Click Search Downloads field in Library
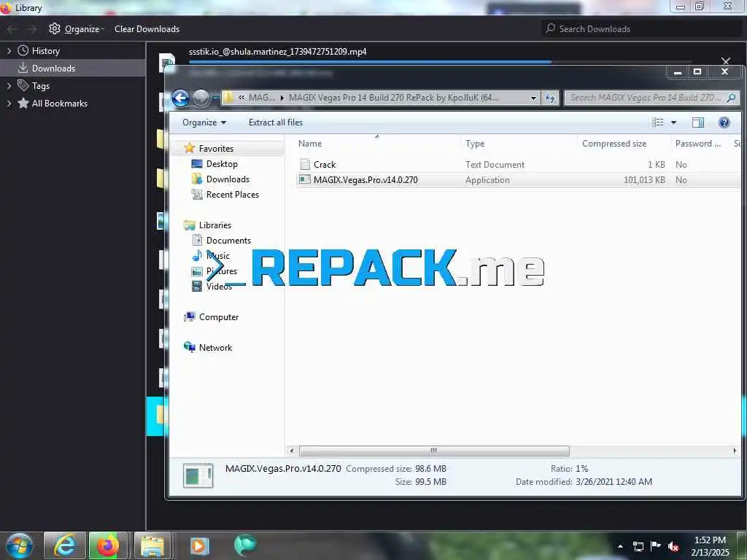Screen dimensions: 747x560 point(641,29)
